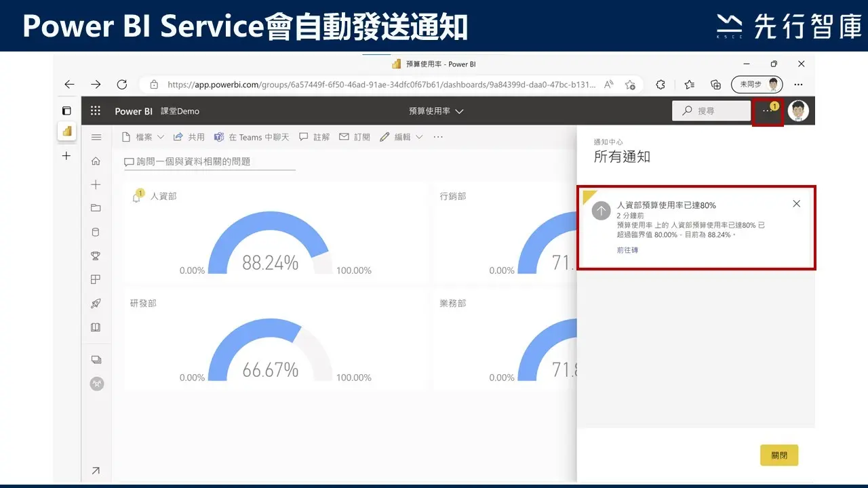Open the Workspaces icon in navigation pane

pyautogui.click(x=96, y=360)
